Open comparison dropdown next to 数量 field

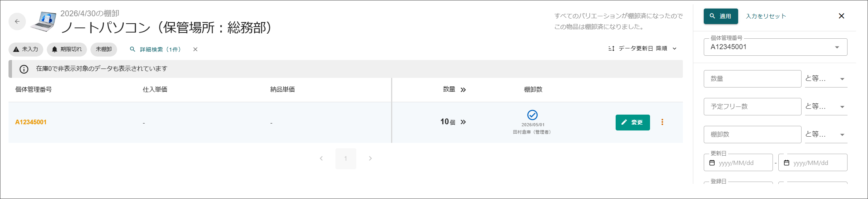point(826,79)
